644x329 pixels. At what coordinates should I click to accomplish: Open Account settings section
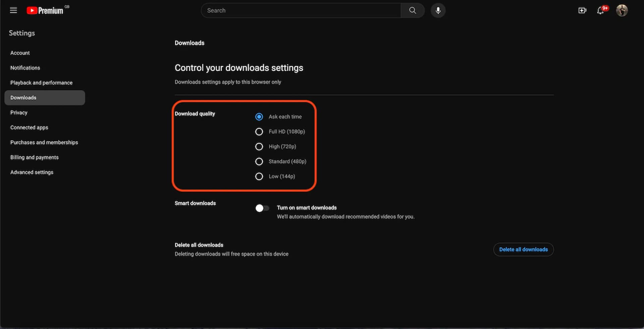pos(20,53)
